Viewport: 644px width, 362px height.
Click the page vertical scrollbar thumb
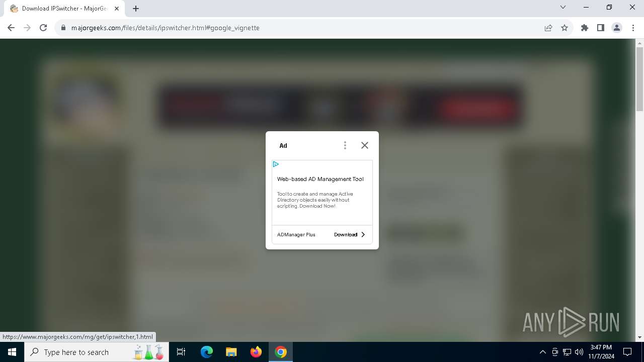(x=639, y=79)
